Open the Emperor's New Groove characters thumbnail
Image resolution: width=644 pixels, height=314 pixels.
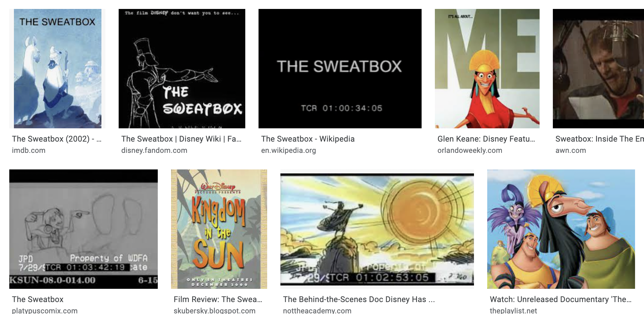(561, 229)
